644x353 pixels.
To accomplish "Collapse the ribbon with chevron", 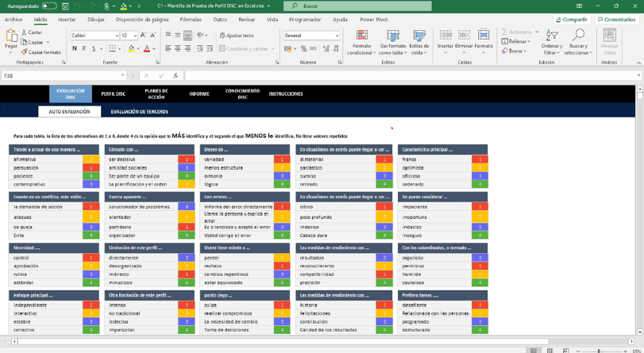I will pyautogui.click(x=638, y=63).
